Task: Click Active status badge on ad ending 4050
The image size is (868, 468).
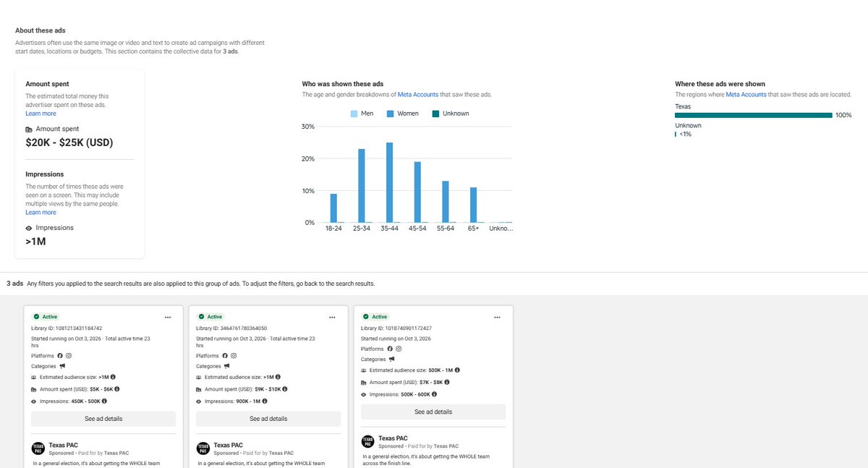Action: pyautogui.click(x=210, y=317)
